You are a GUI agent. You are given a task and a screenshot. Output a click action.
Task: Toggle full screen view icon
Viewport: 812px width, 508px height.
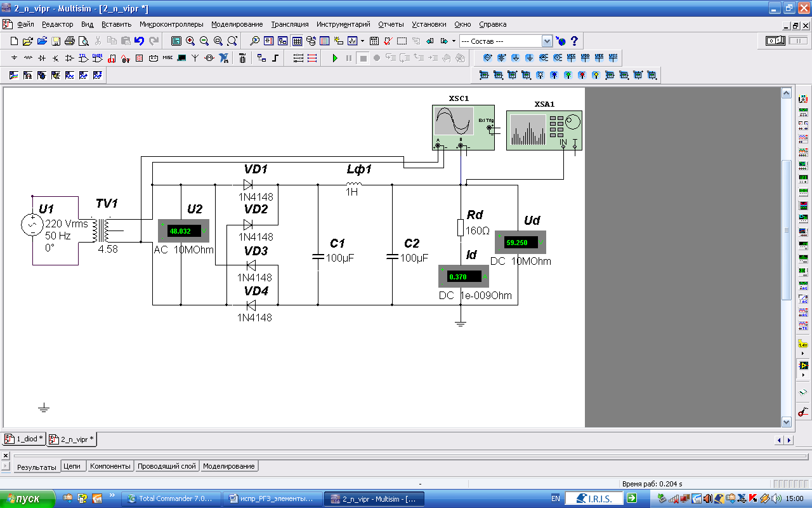176,41
